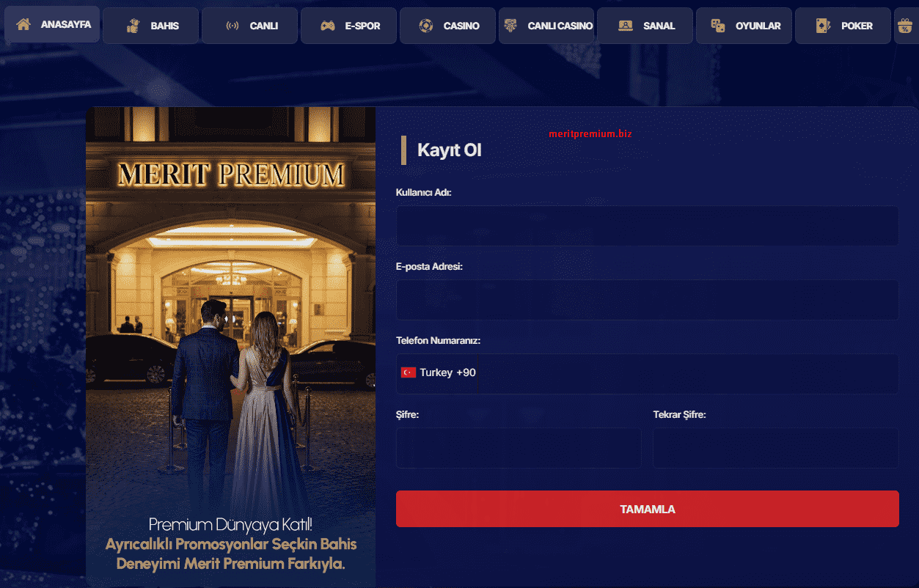Click the gamepad icon beside E-SPOR
The image size is (919, 588).
coord(328,26)
